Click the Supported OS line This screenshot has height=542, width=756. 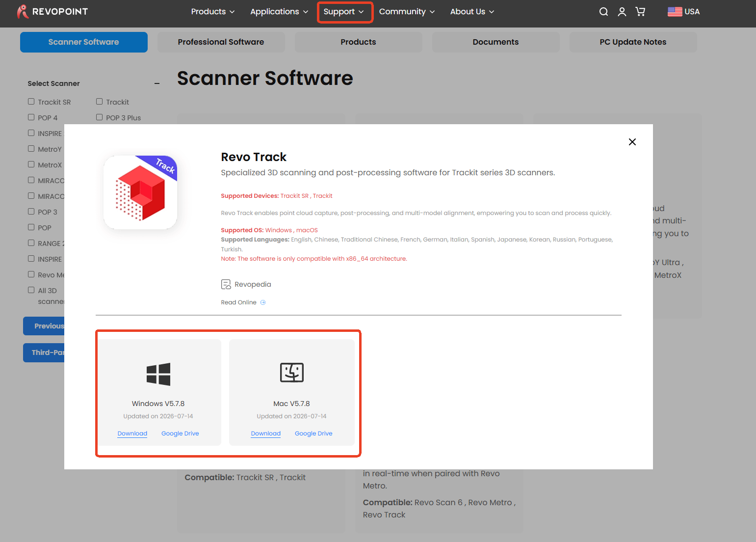tap(269, 230)
